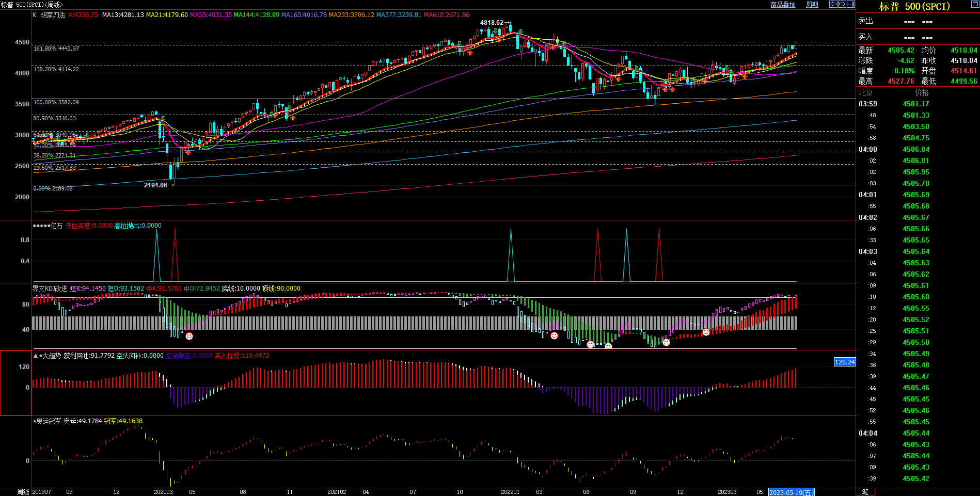Click the 笔 tick tab at bottom
The height and width of the screenshot is (496, 980).
(865, 492)
